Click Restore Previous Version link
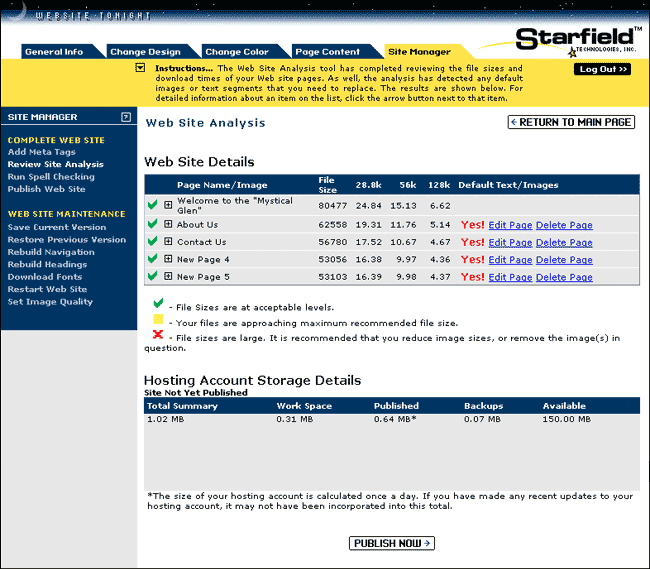 (x=67, y=240)
